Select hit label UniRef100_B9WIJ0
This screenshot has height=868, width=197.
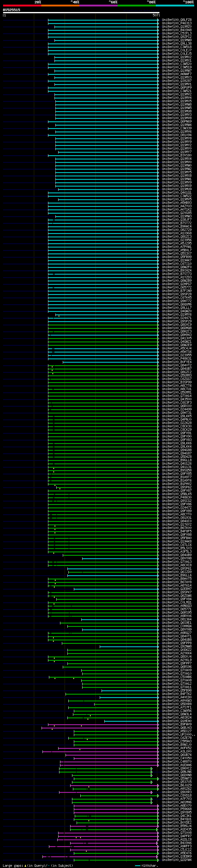tap(177, 744)
